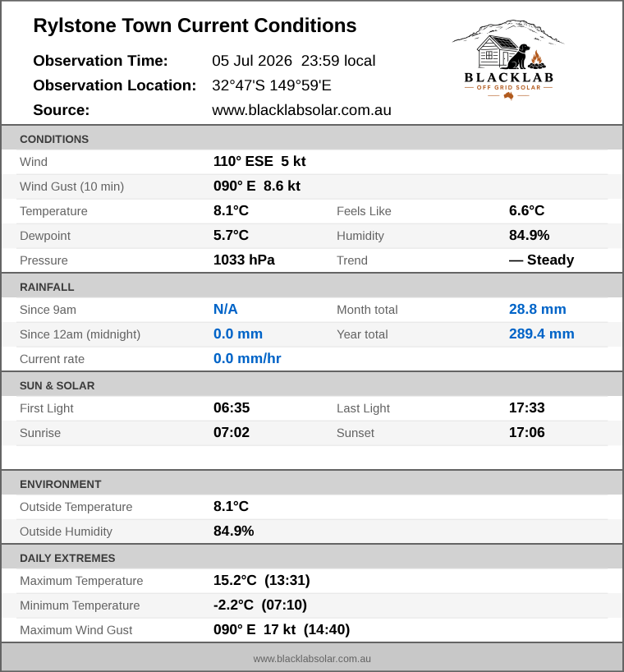The image size is (624, 672).
Task: Select the Temperature value in Conditions section
Action: pyautogui.click(x=232, y=211)
